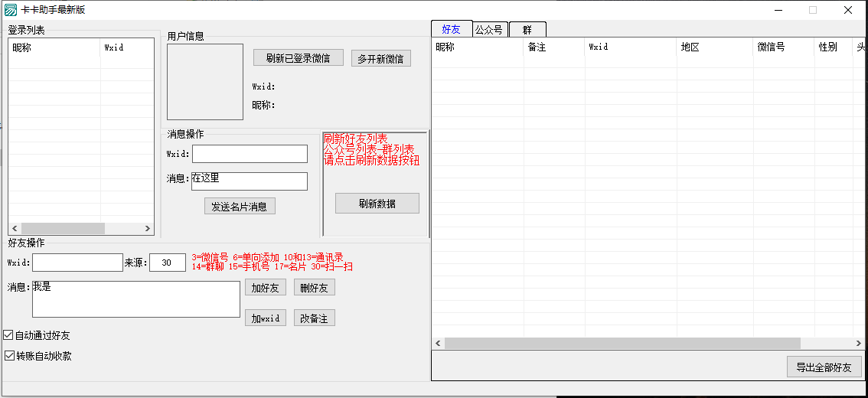Click the 多开新微信 button
This screenshot has height=398, width=868.
pos(381,58)
